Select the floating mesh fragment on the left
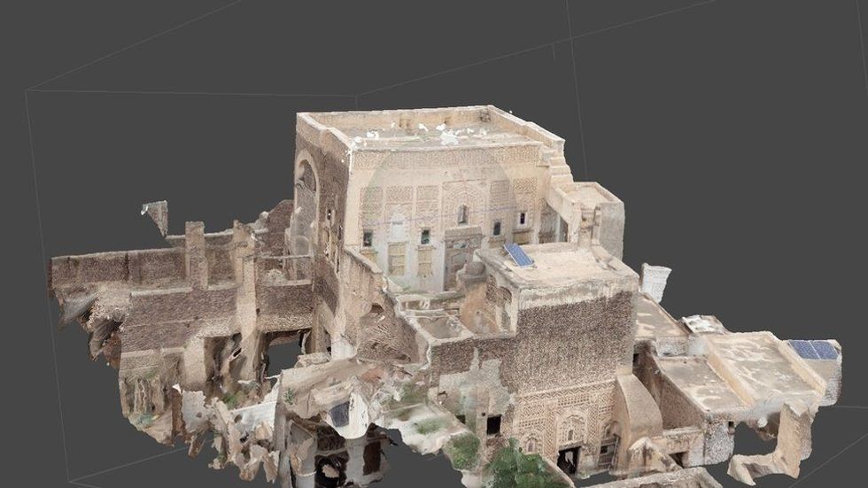The height and width of the screenshot is (488, 868). [x=157, y=215]
